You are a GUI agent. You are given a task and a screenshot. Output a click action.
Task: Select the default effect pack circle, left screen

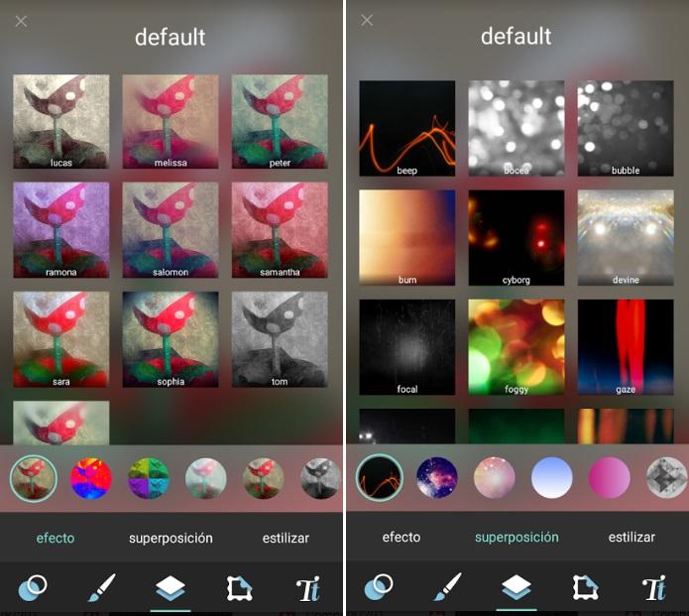pyautogui.click(x=34, y=478)
